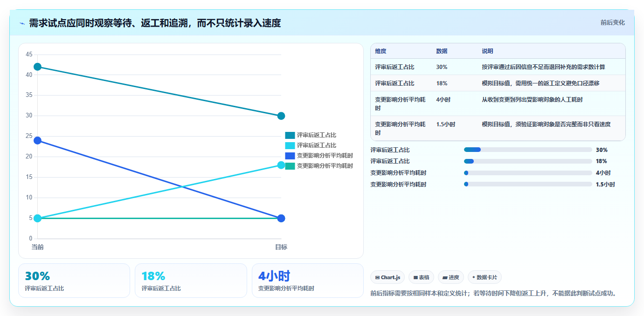Click the sparkle icon in the 数据卡片 chip
644x316 pixels.
[474, 277]
